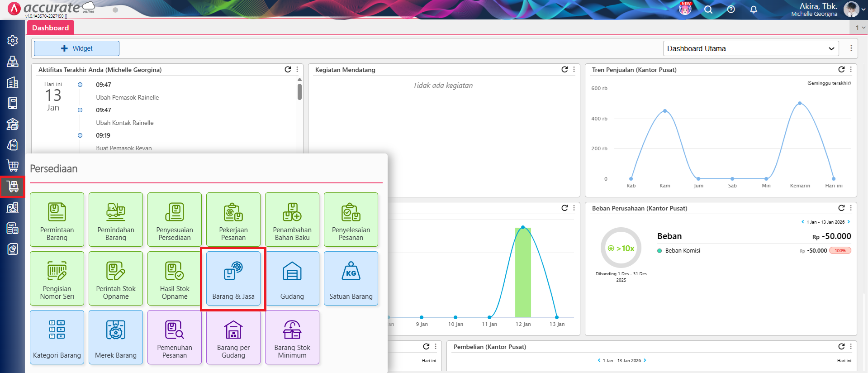Viewport: 868px width, 373px height.
Task: Open Permintaan Barang module
Action: pyautogui.click(x=57, y=220)
